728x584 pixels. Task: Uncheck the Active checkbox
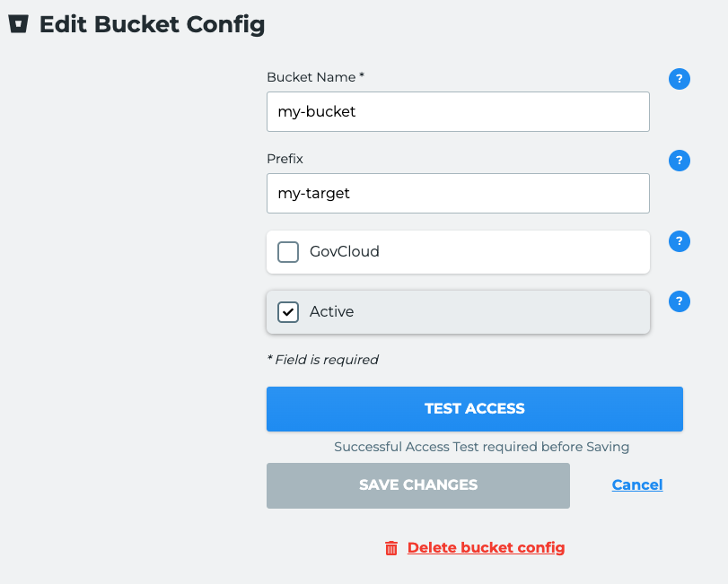pos(288,312)
